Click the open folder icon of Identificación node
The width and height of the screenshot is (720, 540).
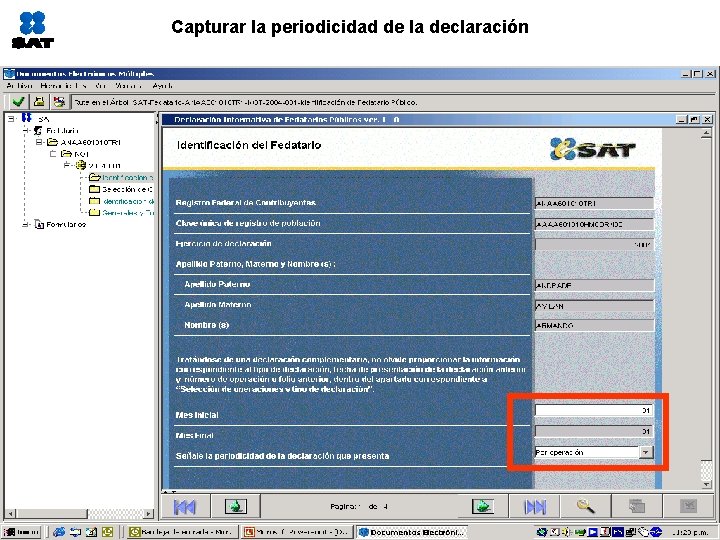click(94, 177)
